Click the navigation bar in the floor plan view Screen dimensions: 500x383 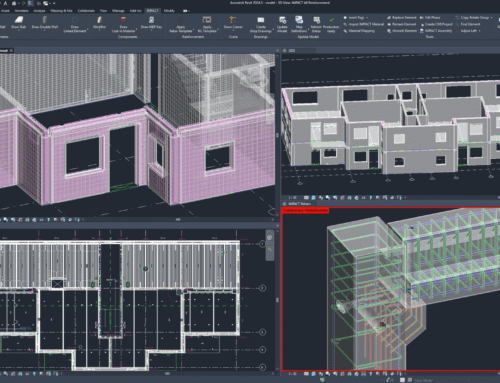(270, 245)
